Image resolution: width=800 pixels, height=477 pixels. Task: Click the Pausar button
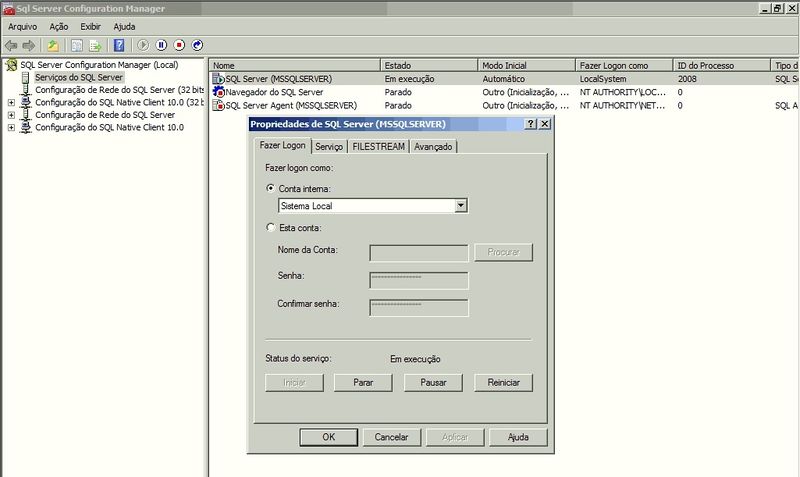point(433,383)
